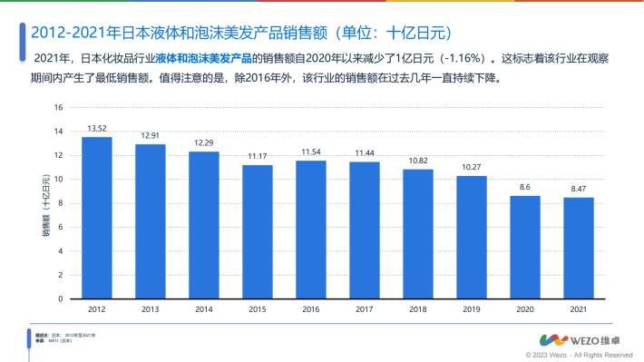Click the highlighted 液体和泡沫美发产品 link text
644x362 pixels.
[x=204, y=58]
